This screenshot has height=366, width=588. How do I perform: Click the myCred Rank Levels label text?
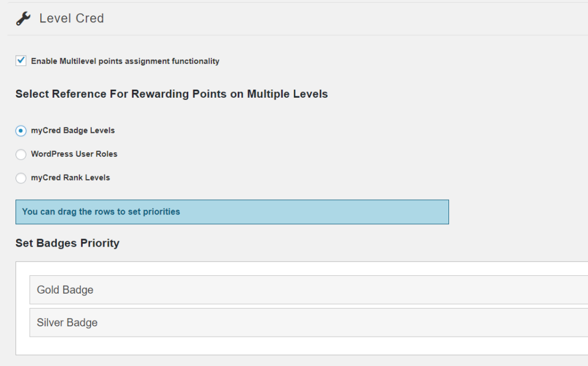71,178
